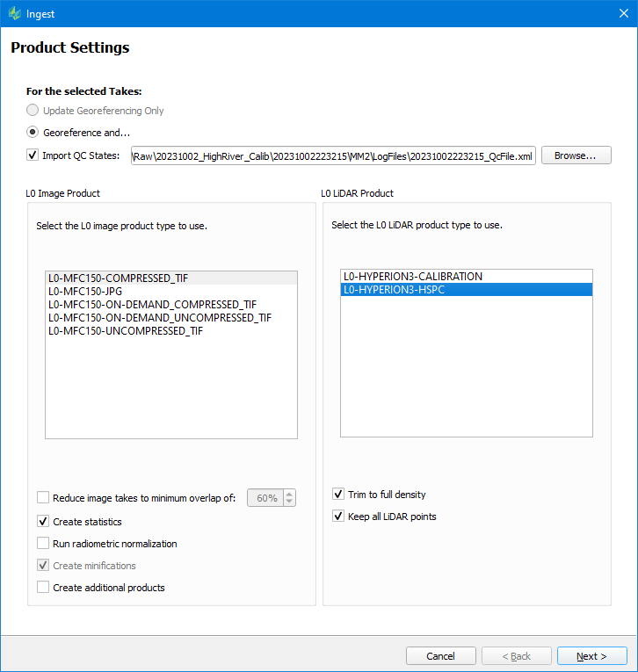638x672 pixels.
Task: Enable Run radiometric normalization
Action: (43, 544)
